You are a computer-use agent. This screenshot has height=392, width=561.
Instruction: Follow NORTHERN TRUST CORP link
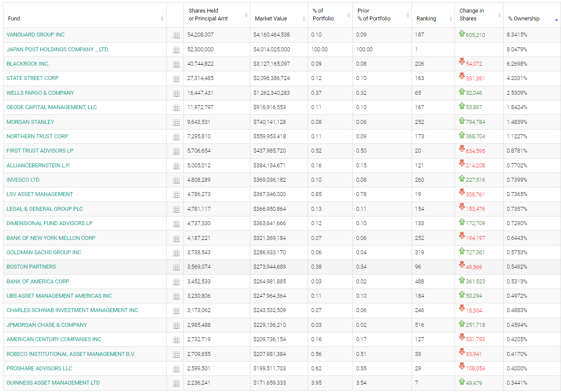coord(37,136)
